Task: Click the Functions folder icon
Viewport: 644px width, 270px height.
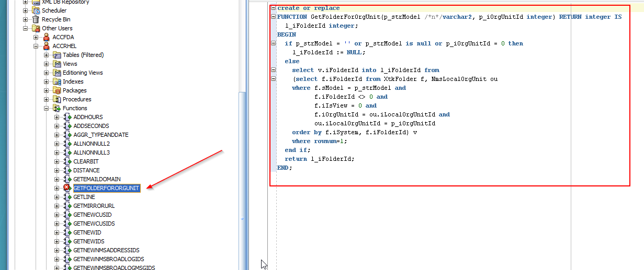Action: pyautogui.click(x=57, y=108)
